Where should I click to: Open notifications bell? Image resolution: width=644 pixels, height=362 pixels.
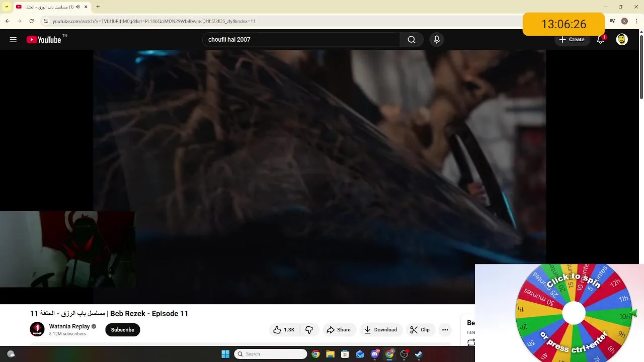[x=601, y=40]
